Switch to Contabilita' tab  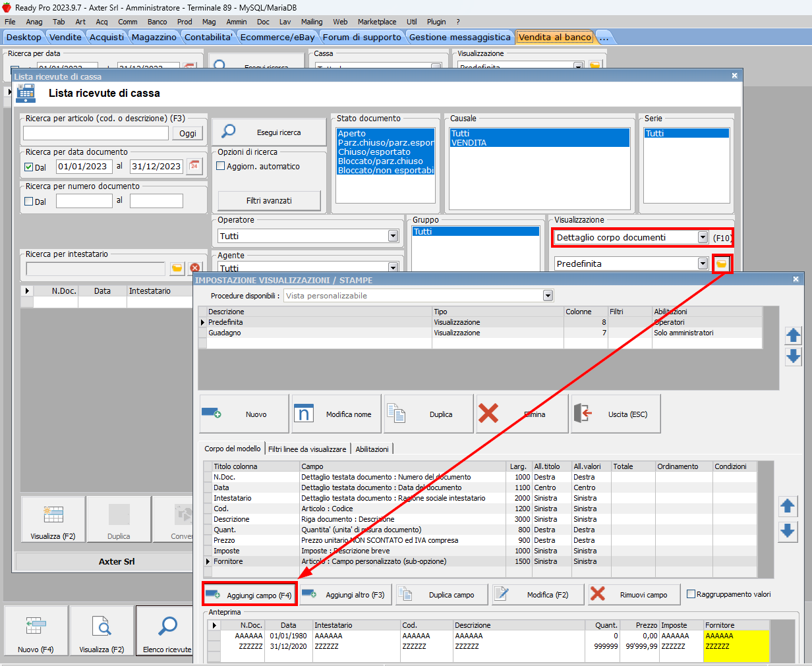(x=208, y=37)
